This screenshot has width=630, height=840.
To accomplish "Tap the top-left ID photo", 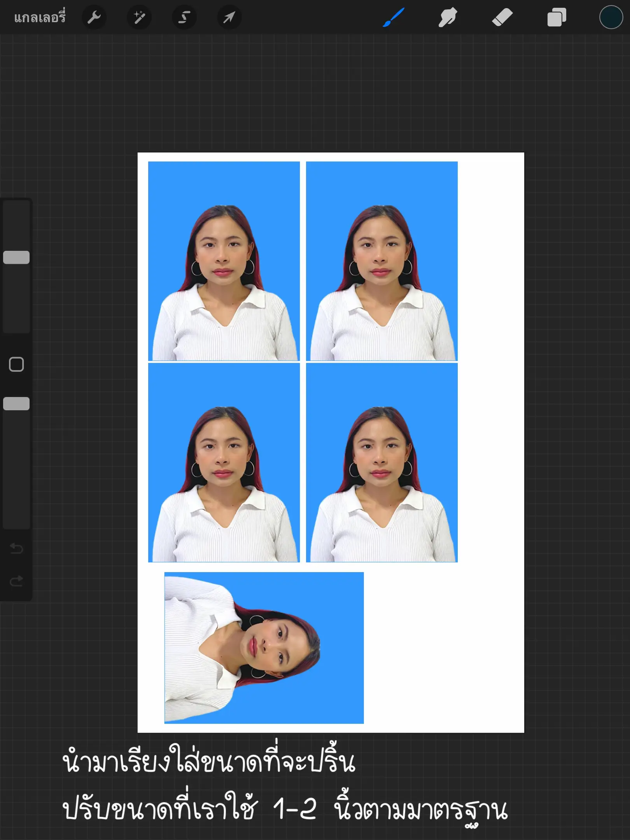I will coord(225,261).
